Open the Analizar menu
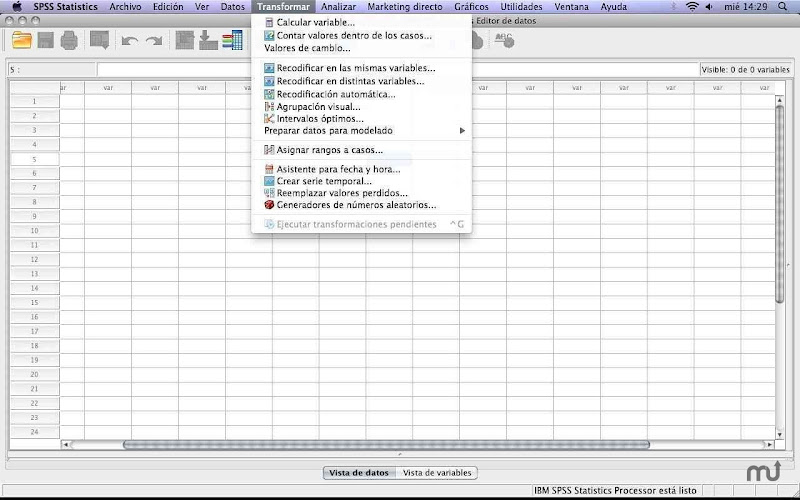Screen dimensions: 800x500 pos(338,7)
